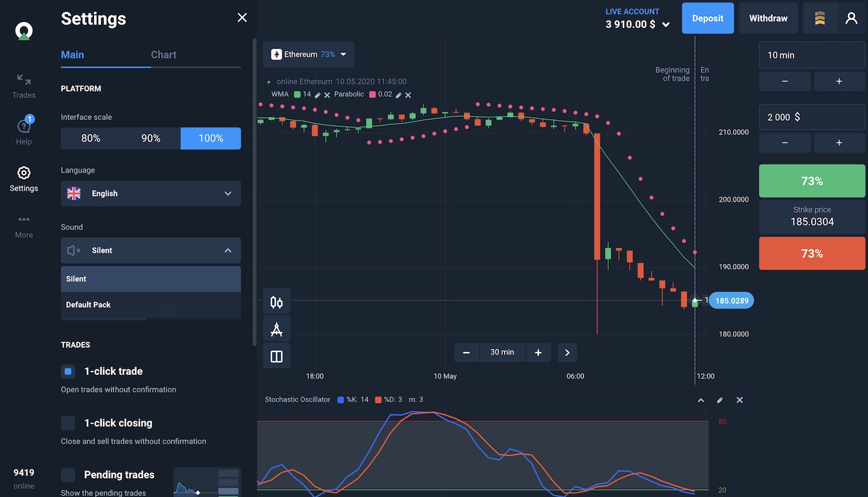The image size is (868, 497).
Task: Click the gold stacked account status icon
Action: point(820,18)
